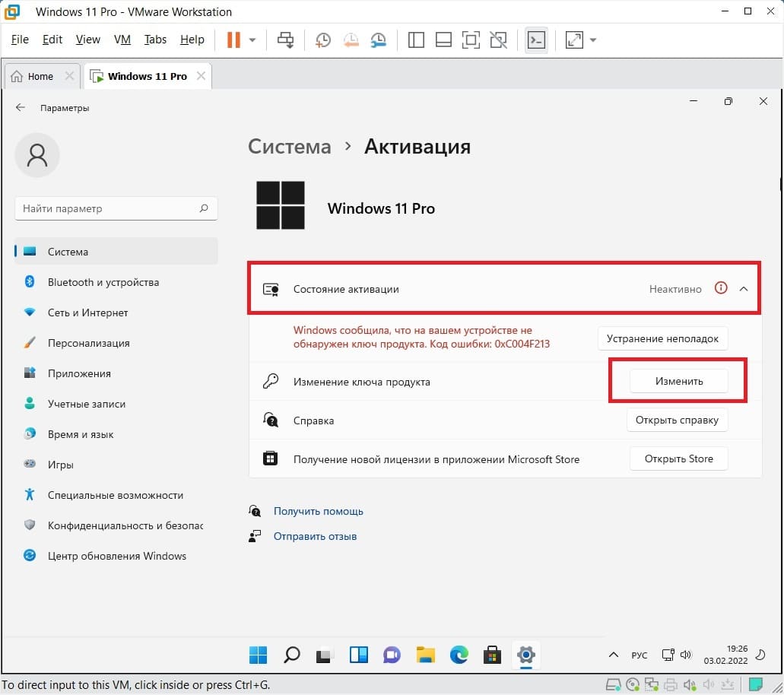Open the Отправить отзыв link

tap(315, 536)
